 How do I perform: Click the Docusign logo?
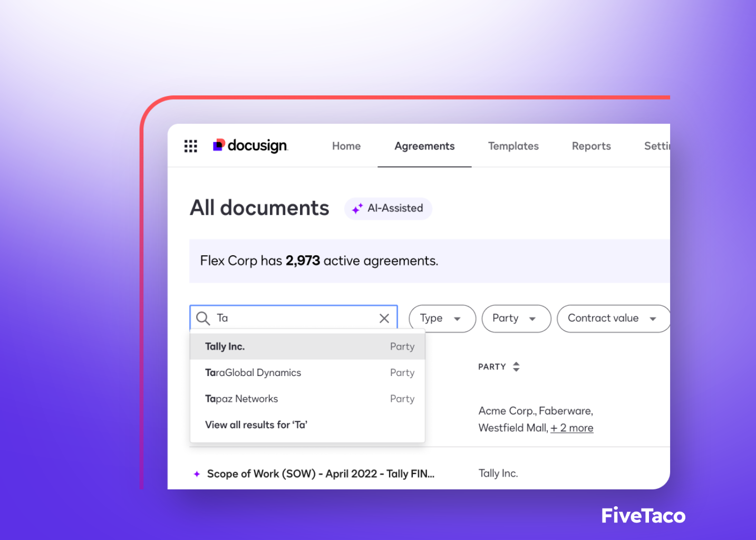(250, 146)
